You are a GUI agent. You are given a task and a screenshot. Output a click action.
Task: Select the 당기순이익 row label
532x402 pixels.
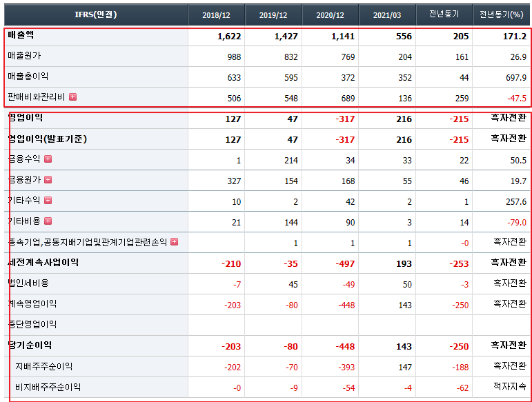click(30, 345)
